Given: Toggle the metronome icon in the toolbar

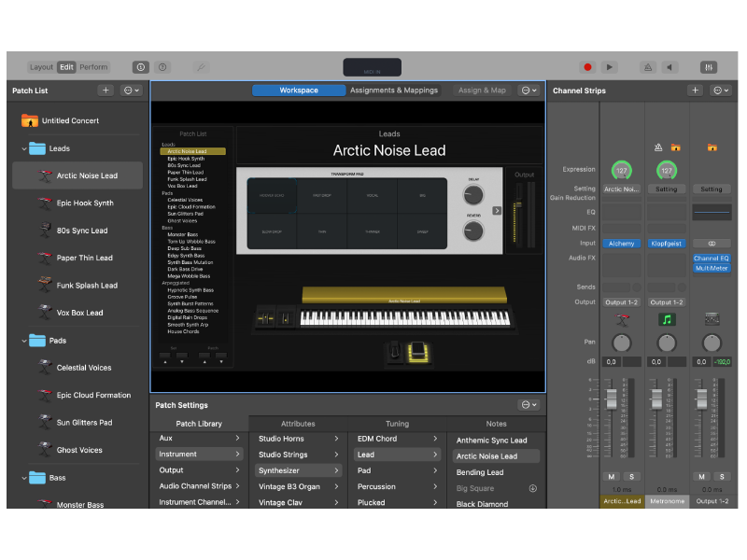Looking at the screenshot, I should 648,67.
